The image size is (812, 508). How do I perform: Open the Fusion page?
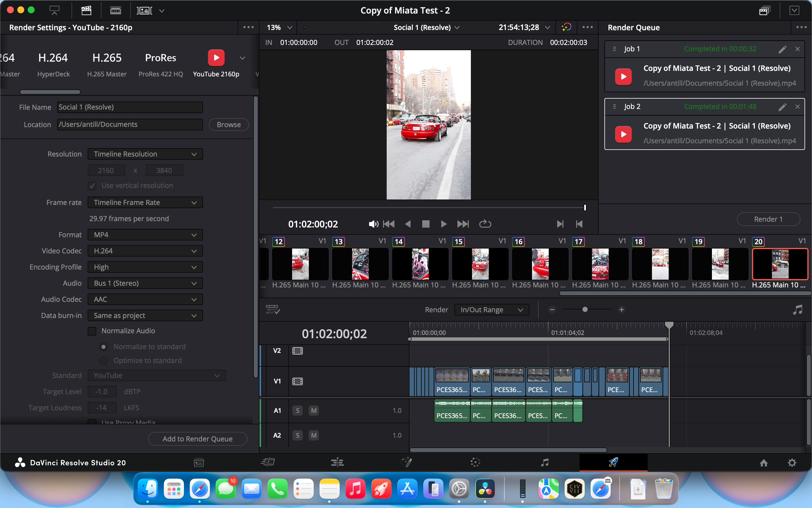(x=407, y=462)
